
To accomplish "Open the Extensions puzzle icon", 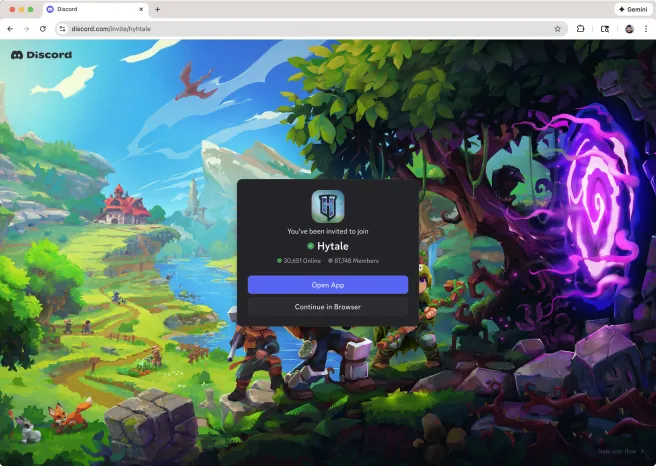I will pos(580,29).
